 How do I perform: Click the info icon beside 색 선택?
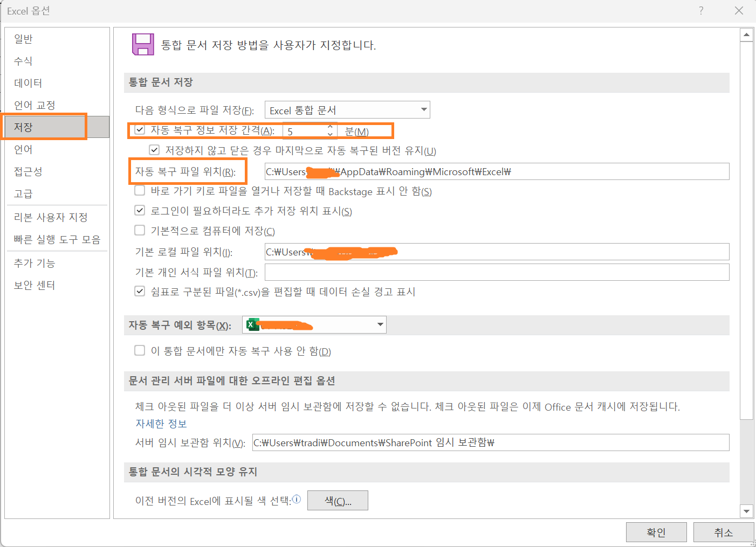coord(297,499)
